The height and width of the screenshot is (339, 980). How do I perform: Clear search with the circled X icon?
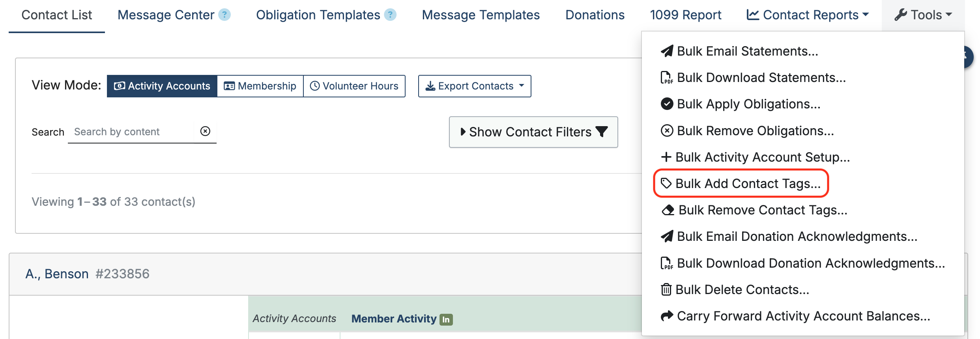[x=205, y=131]
